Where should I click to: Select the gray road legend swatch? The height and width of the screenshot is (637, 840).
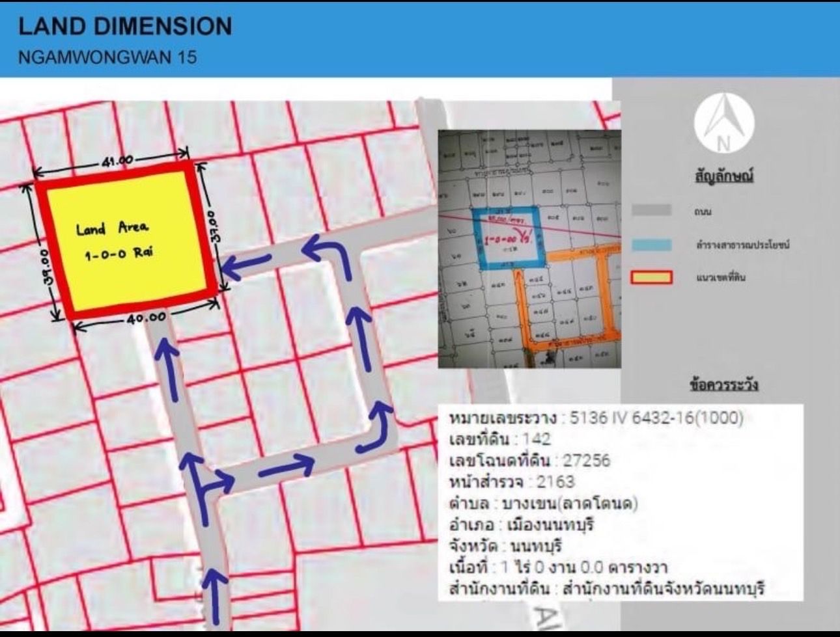tap(652, 210)
